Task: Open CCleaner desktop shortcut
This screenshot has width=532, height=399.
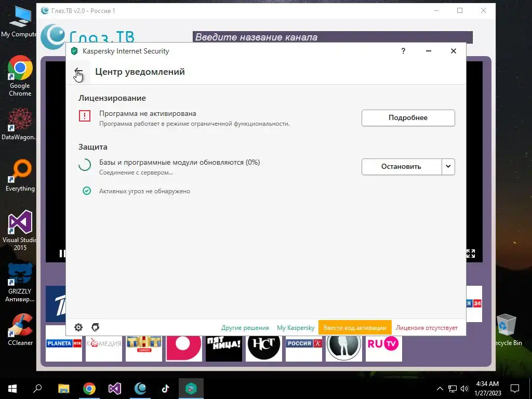Action: click(x=20, y=329)
